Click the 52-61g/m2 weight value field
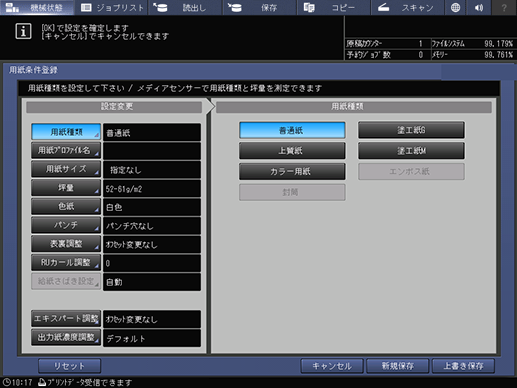The width and height of the screenshot is (517, 388). pyautogui.click(x=152, y=189)
